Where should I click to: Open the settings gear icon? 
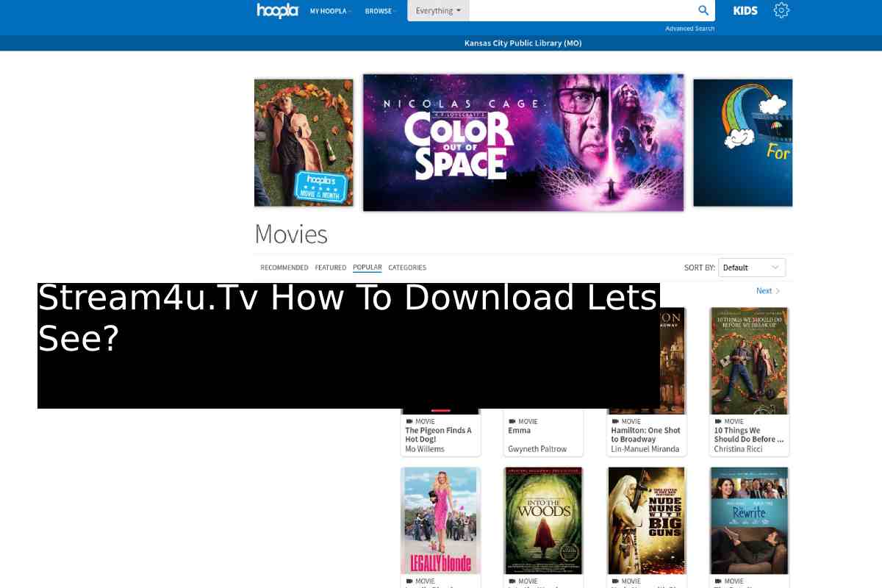click(781, 10)
